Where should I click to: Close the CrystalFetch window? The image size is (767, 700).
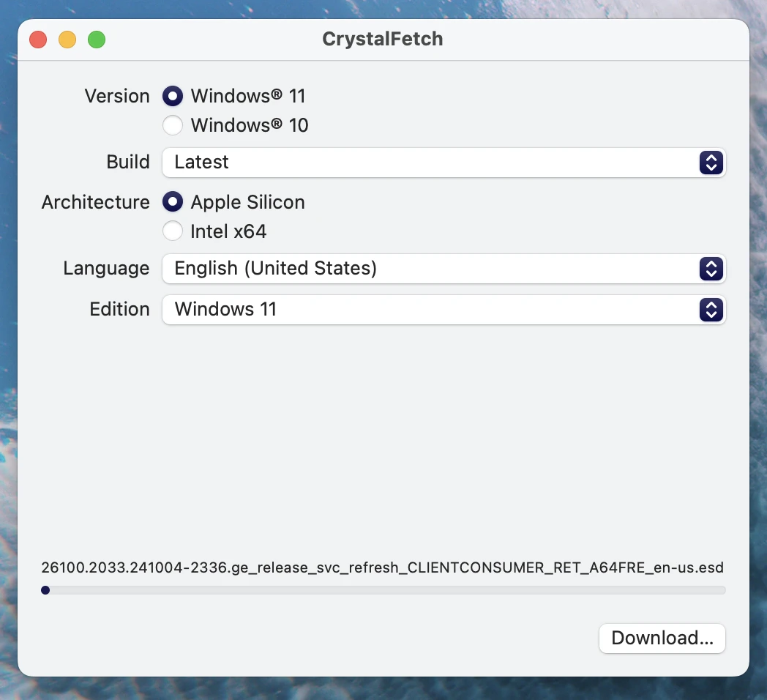38,40
